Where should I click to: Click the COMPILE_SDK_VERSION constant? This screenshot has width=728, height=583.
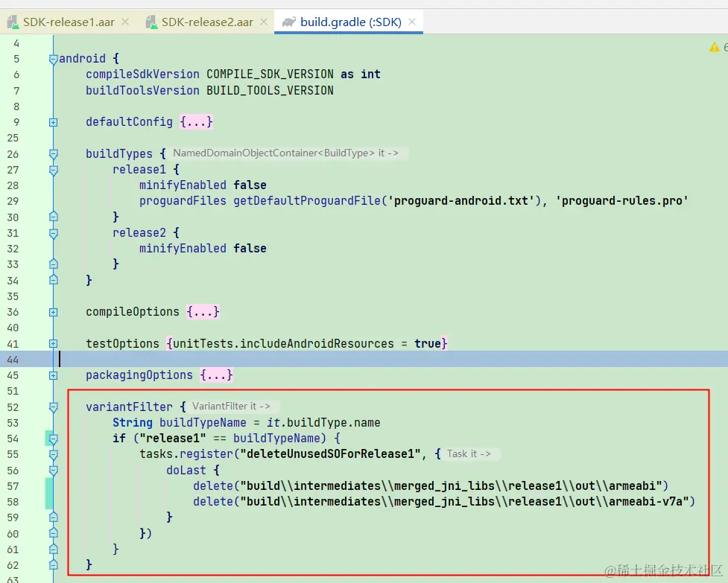[270, 74]
